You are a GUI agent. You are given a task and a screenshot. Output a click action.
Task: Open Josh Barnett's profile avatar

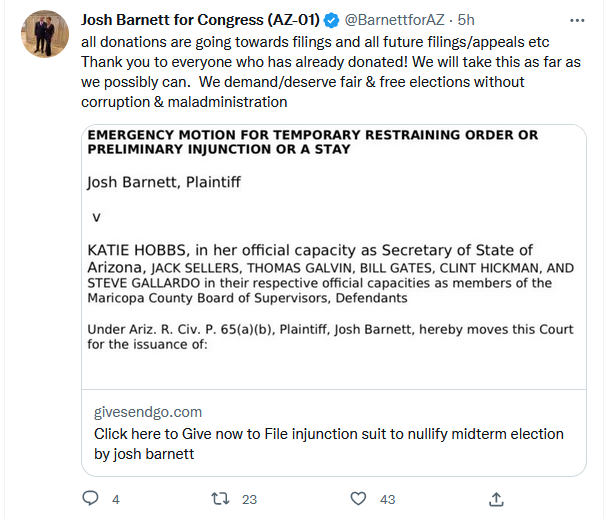click(x=41, y=35)
